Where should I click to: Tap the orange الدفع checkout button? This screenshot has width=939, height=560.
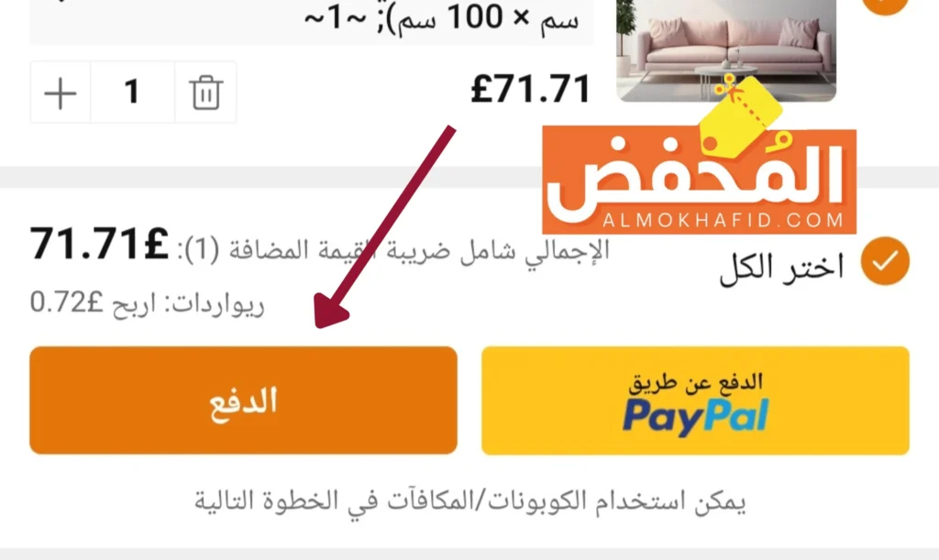click(243, 401)
